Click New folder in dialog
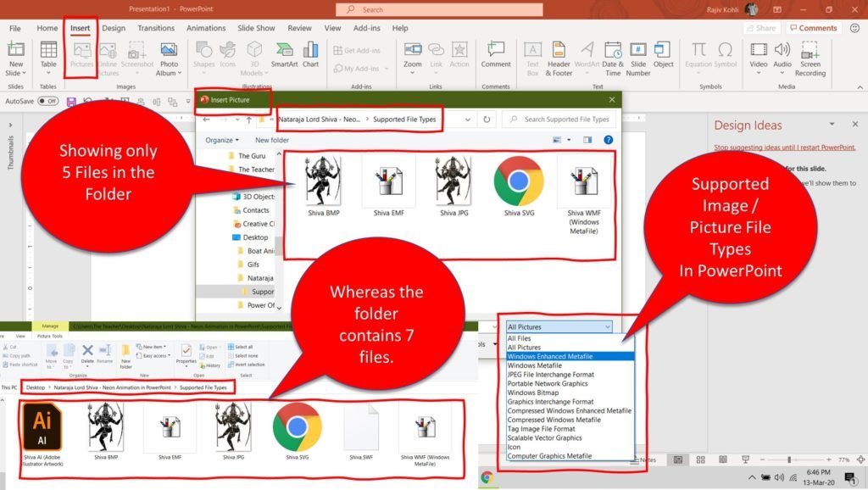Screen dimensions: 868x490 tap(272, 140)
